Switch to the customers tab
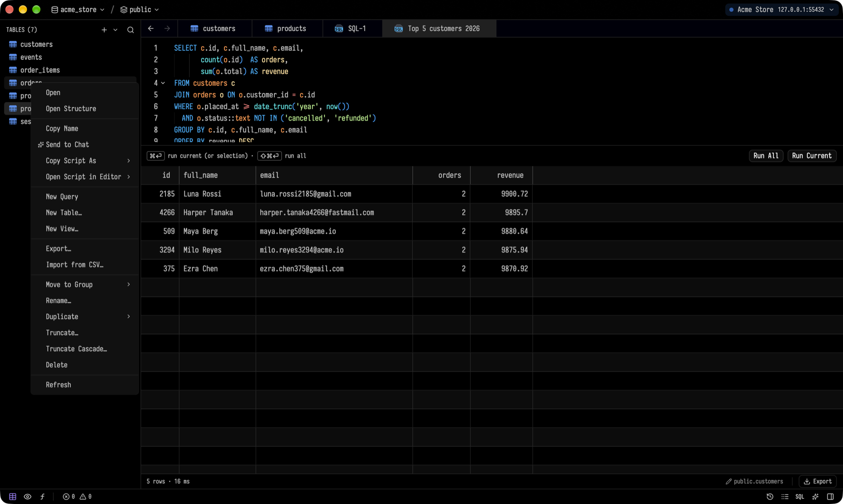843x504 pixels. [x=215, y=29]
